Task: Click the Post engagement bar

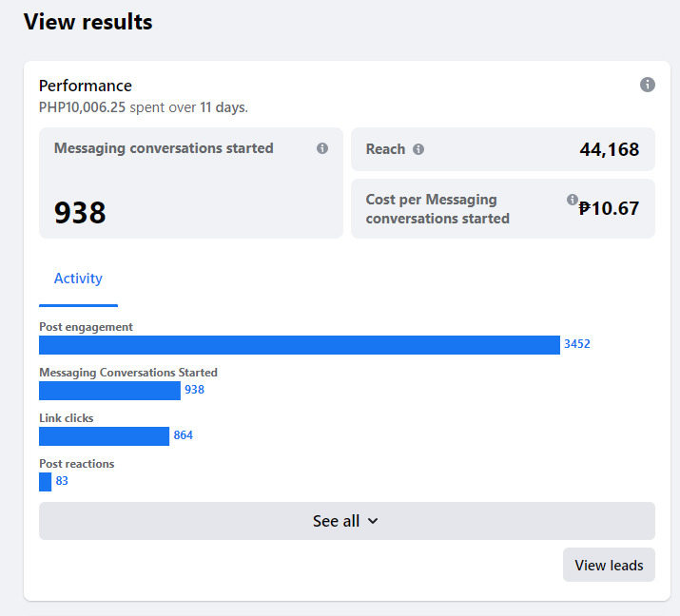Action: 299,345
